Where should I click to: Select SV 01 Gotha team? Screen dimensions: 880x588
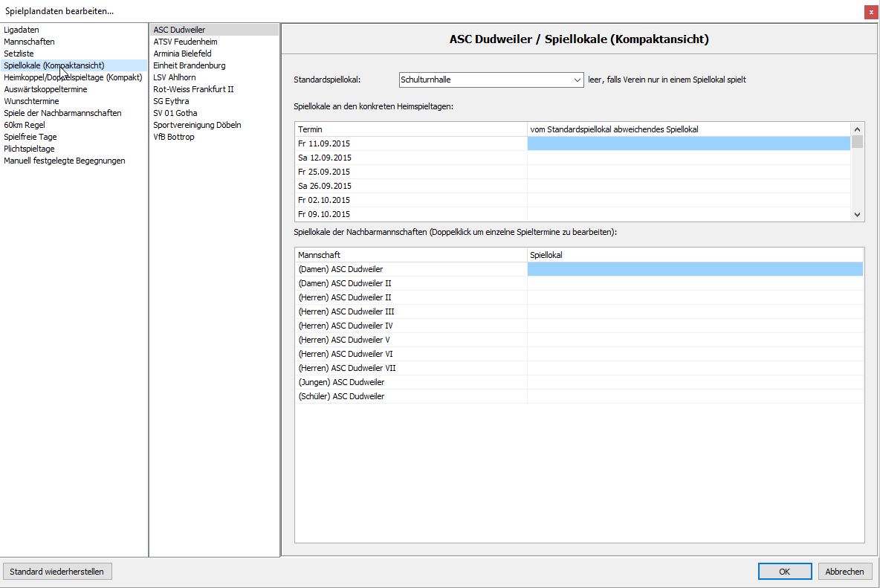coord(175,113)
